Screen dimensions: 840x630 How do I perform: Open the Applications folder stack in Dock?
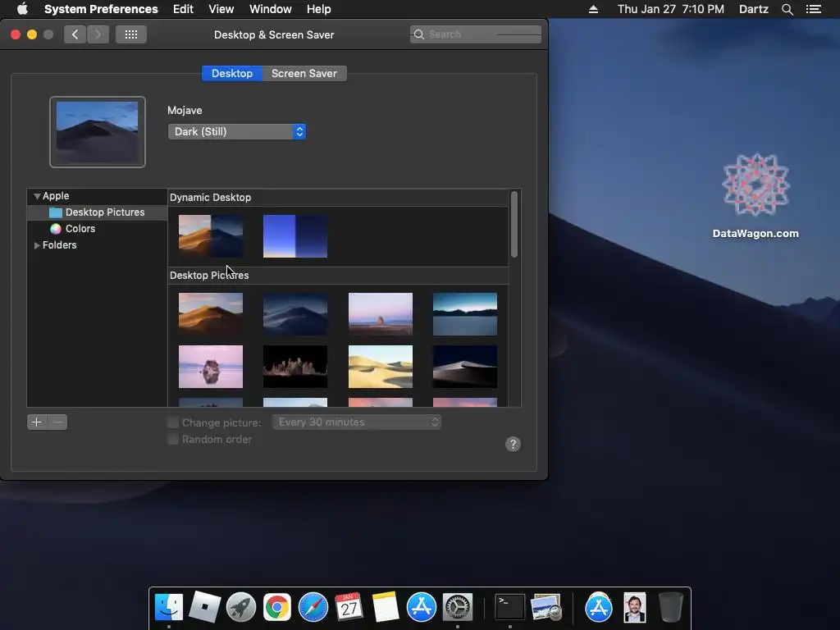598,608
